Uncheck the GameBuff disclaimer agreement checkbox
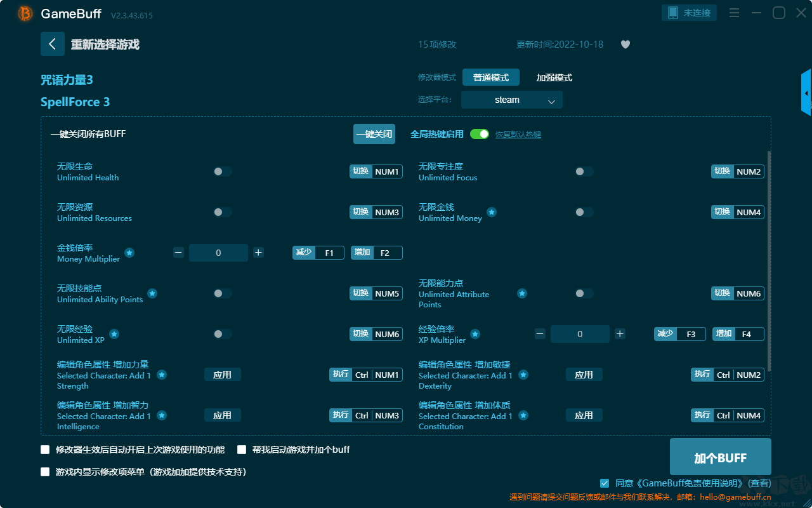This screenshot has height=508, width=812. 605,483
